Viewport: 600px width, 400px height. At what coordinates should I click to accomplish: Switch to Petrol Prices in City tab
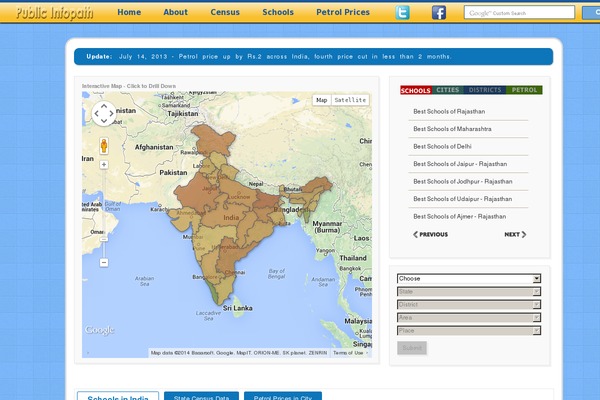[283, 397]
